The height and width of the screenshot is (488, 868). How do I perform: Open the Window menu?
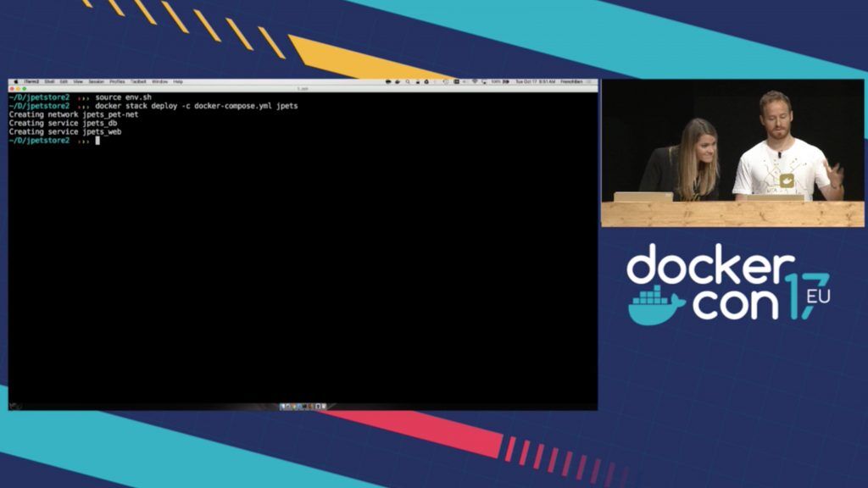click(x=160, y=82)
